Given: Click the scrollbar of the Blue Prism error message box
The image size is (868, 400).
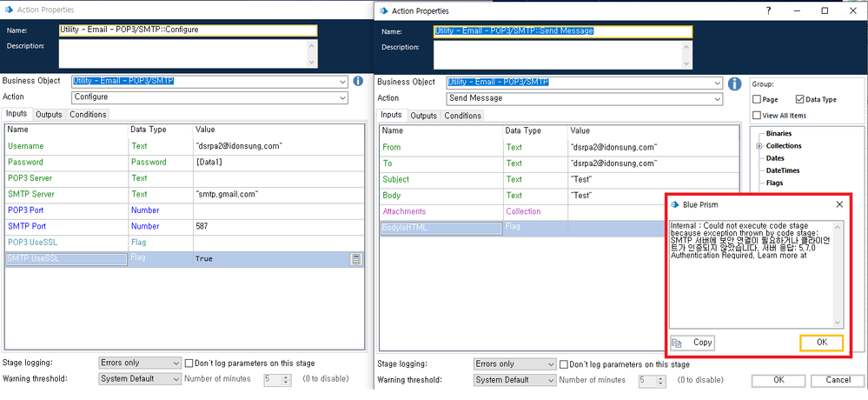Looking at the screenshot, I should click(838, 274).
